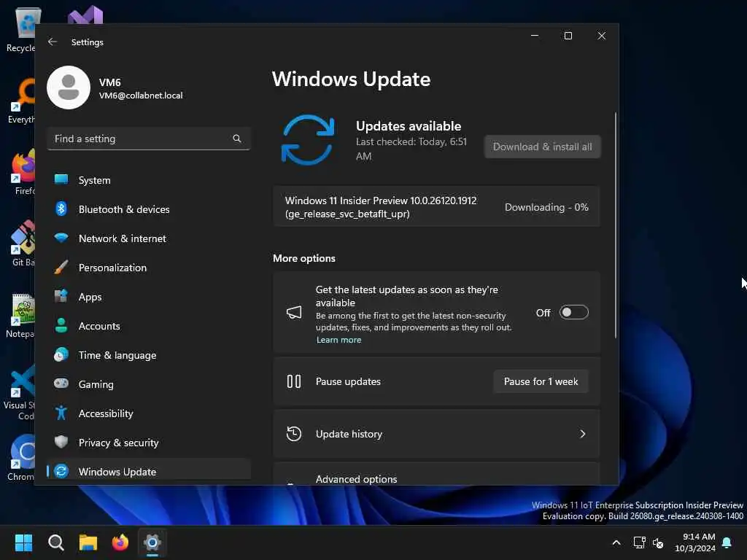This screenshot has height=560, width=747.
Task: Open taskbar Search
Action: pos(55,542)
